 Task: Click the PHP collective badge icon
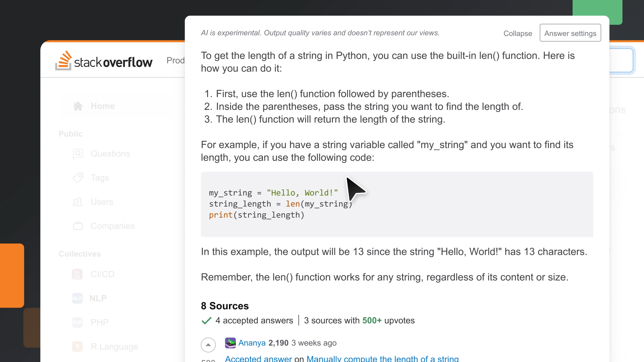pos(77,322)
